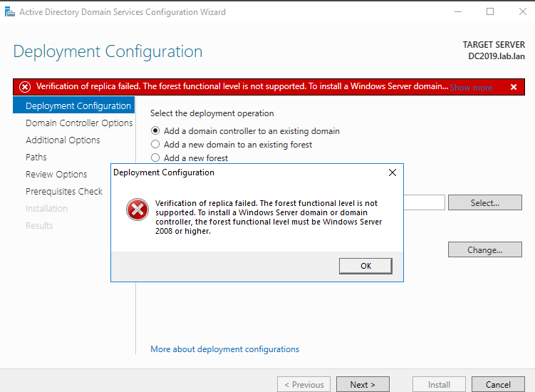Go to Prerequisites Check step
Viewport: 535px width, 392px height.
coord(64,191)
